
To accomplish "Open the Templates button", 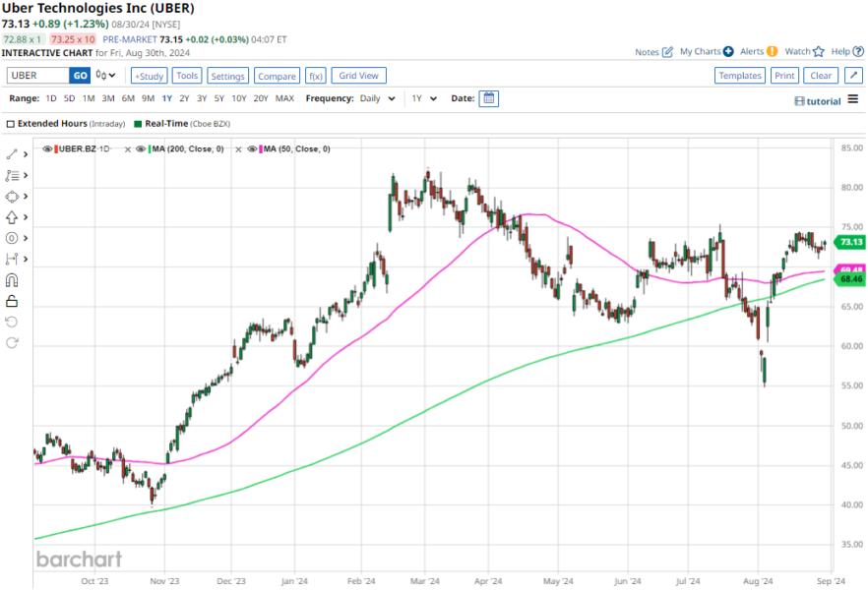I will (740, 75).
